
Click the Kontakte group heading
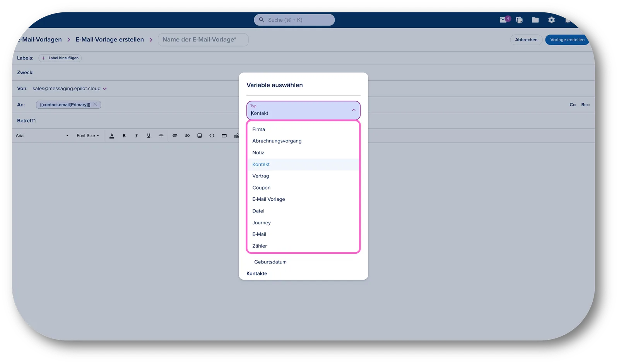257,273
